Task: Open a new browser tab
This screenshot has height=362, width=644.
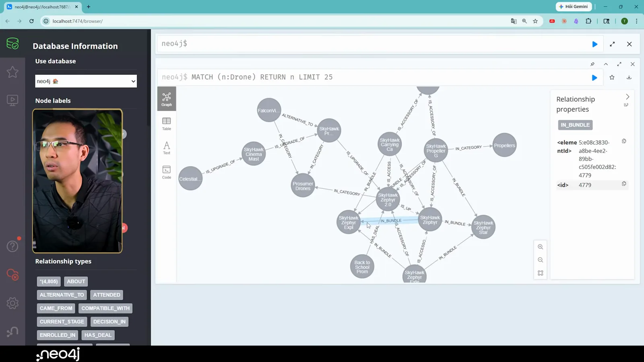Action: [89, 7]
